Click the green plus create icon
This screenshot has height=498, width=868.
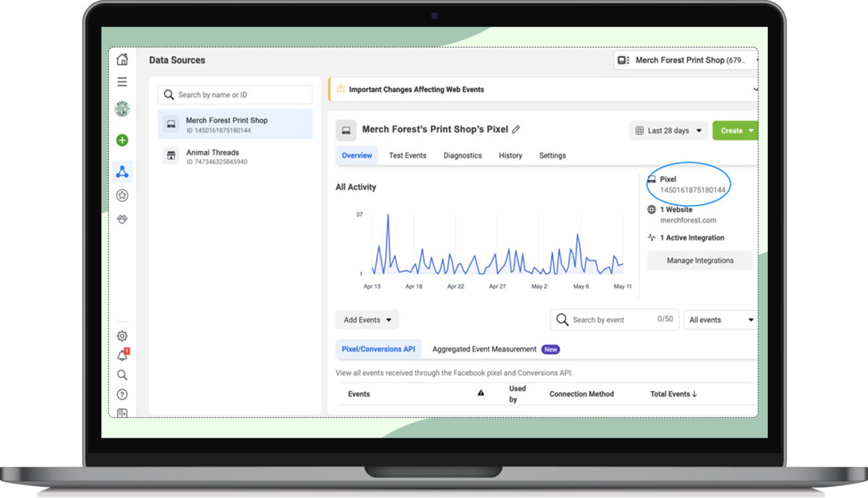click(122, 140)
